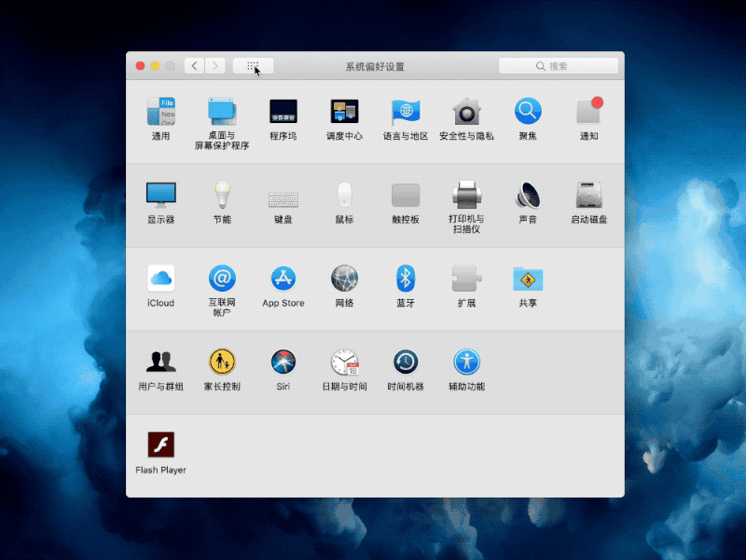Click the show-all grid button
This screenshot has width=746, height=560.
coord(253,66)
